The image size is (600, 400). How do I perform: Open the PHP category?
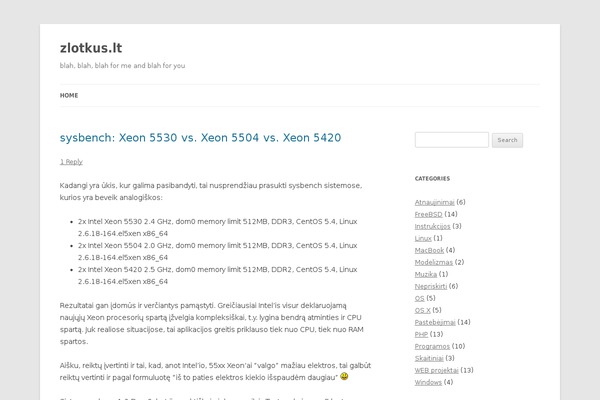click(x=421, y=334)
